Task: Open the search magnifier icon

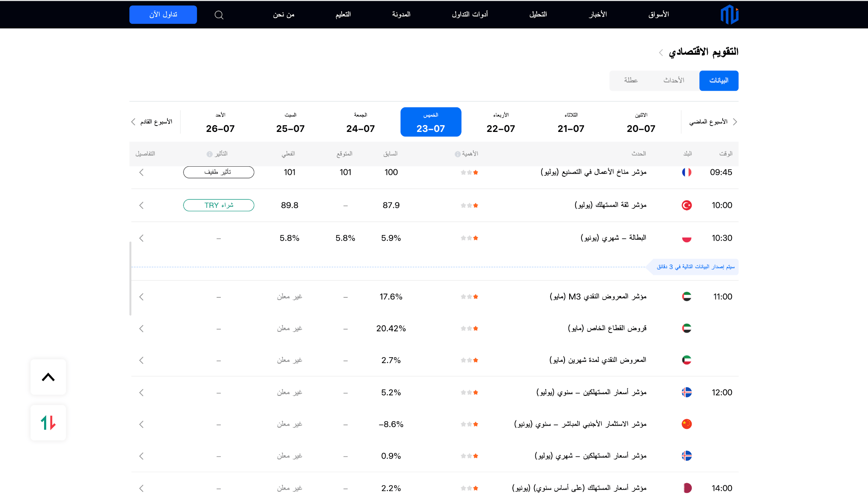Action: (x=219, y=15)
